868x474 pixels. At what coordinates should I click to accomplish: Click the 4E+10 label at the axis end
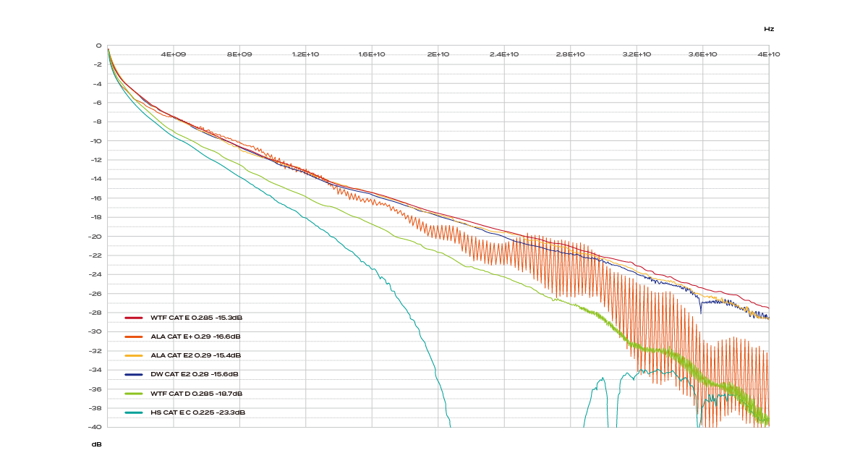[768, 54]
